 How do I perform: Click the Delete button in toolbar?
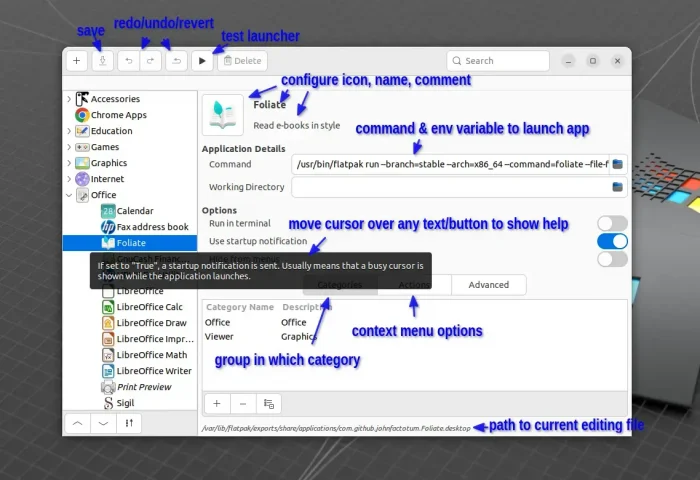pyautogui.click(x=242, y=61)
